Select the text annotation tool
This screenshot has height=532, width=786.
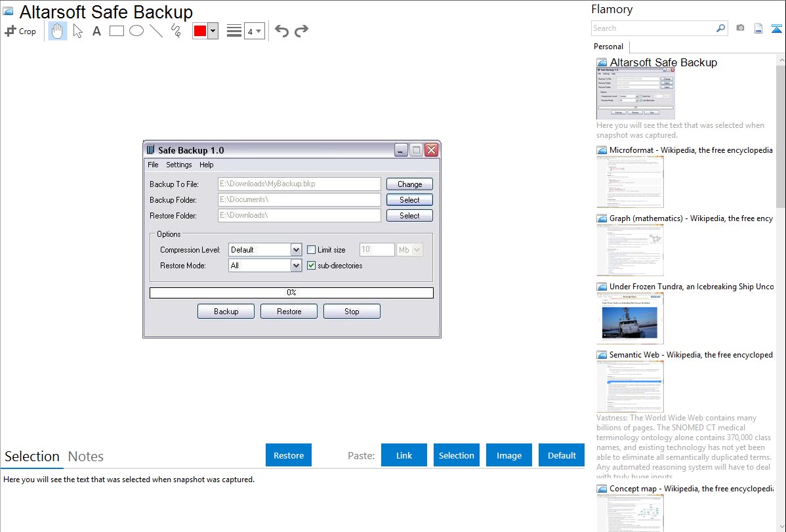click(x=96, y=31)
